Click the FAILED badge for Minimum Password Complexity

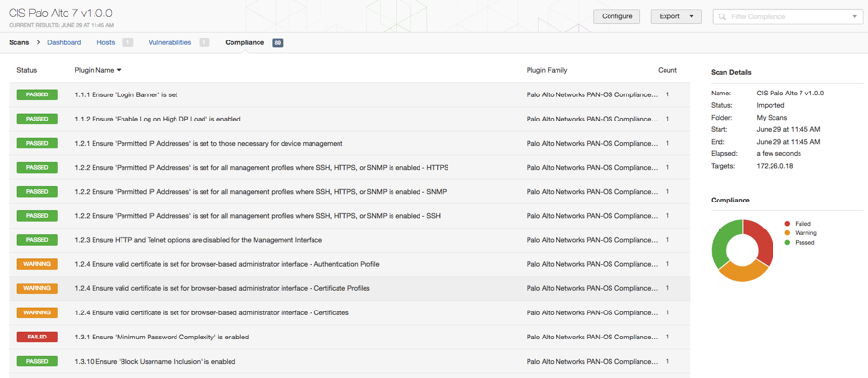click(x=37, y=337)
